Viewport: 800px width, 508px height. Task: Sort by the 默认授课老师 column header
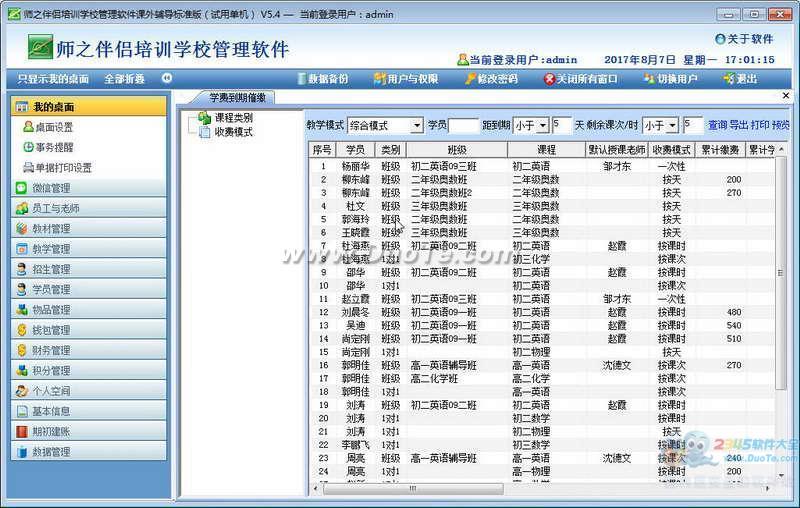(x=617, y=150)
